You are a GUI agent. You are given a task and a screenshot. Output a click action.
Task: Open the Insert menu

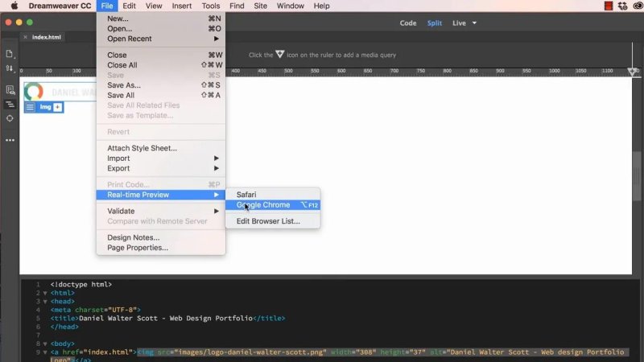pos(182,6)
